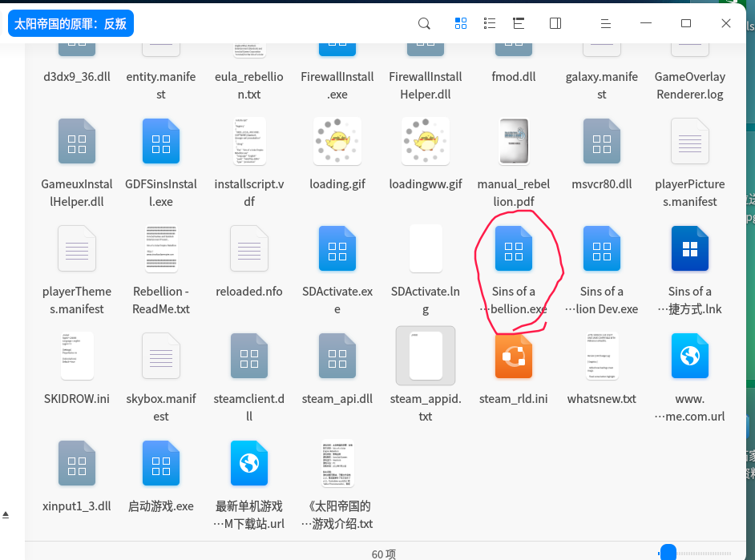Viewport: 755px width, 560px height.
Task: Select loadingww.gif chick thumbnail
Action: 425,142
